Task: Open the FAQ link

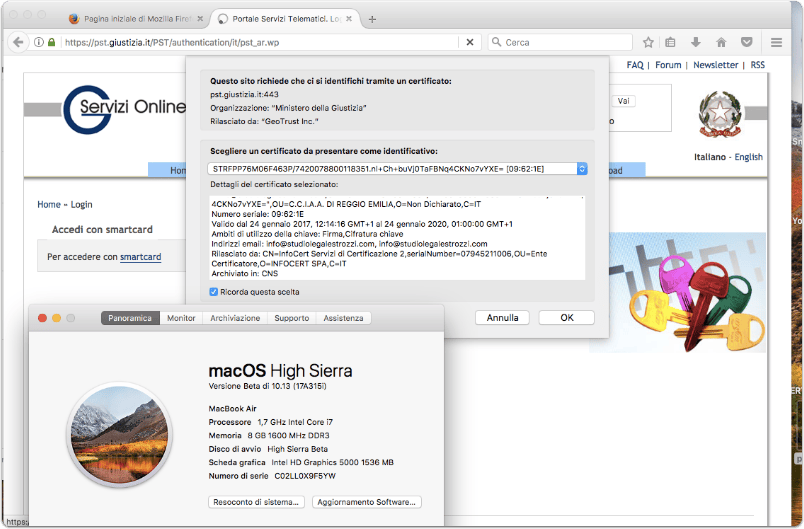Action: coord(635,65)
